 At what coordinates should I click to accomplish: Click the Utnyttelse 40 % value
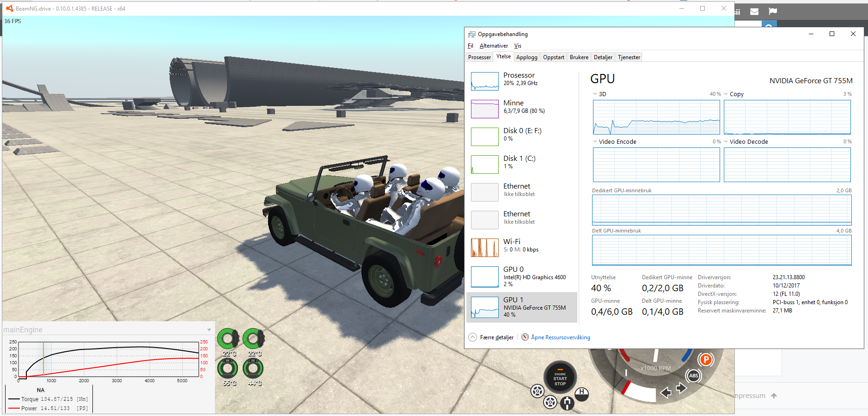[x=601, y=288]
